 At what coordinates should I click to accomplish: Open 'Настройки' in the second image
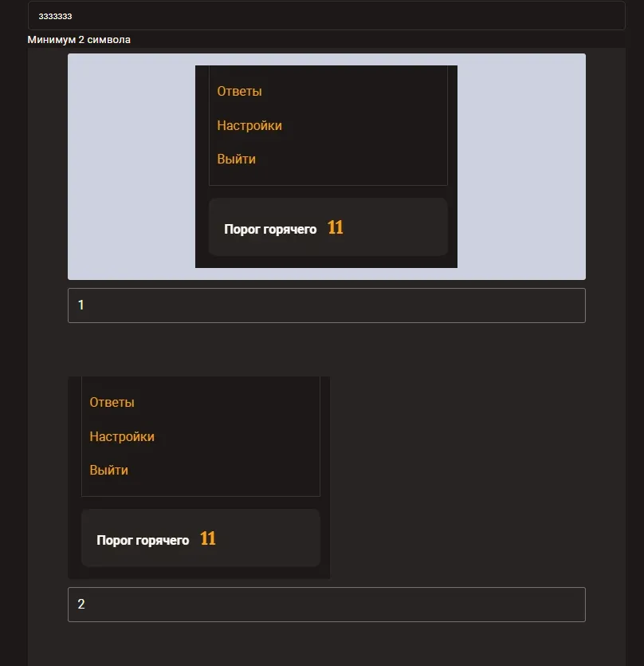122,436
